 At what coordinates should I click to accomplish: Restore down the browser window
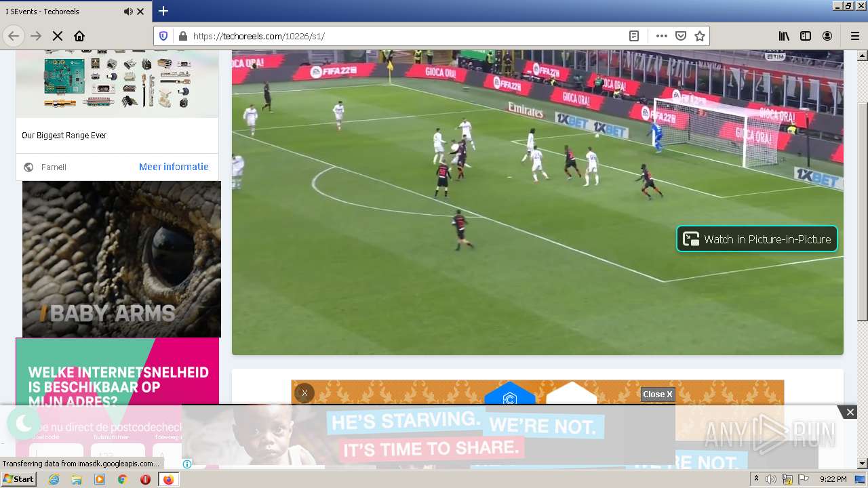point(848,5)
